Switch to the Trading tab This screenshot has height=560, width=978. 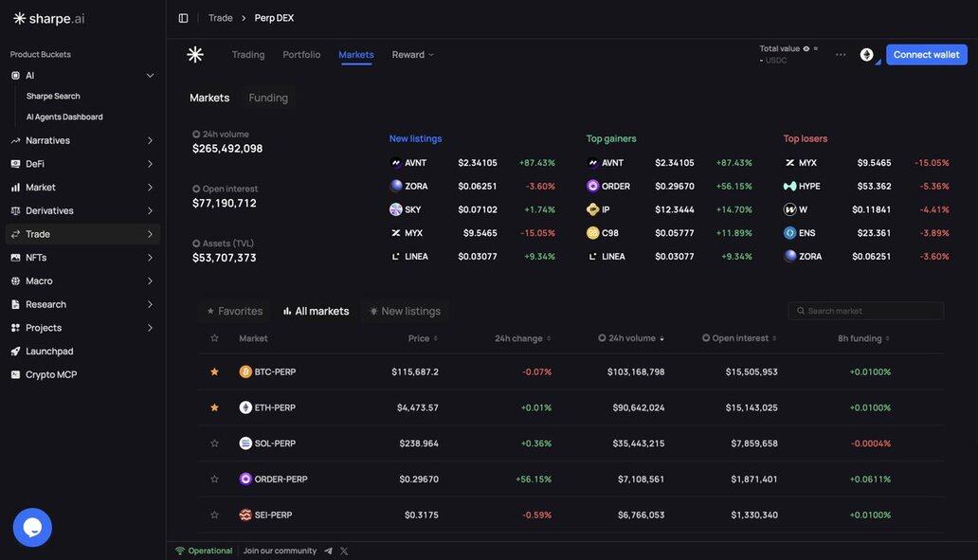pos(248,55)
